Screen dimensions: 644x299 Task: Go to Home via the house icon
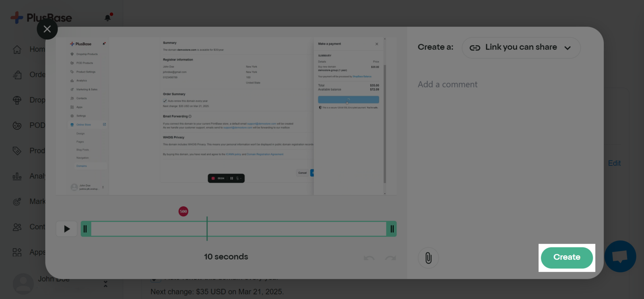[x=17, y=49]
